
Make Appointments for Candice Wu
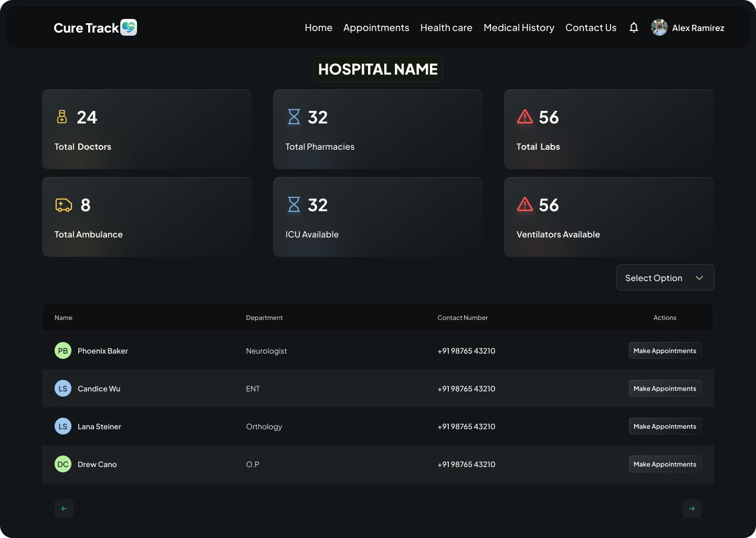[x=665, y=388]
